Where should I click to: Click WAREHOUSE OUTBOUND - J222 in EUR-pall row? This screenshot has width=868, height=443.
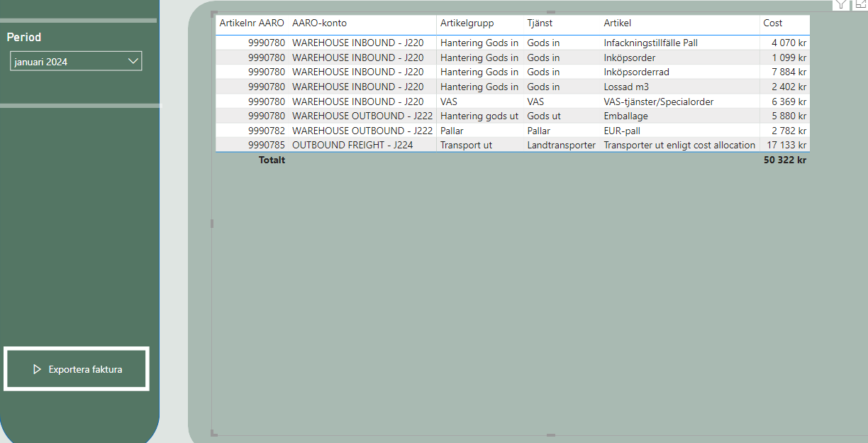point(362,131)
